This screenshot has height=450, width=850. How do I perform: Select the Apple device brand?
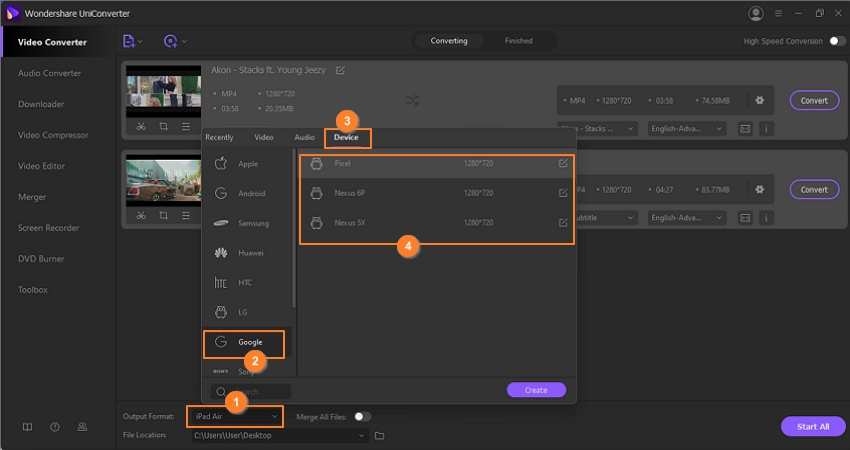click(x=247, y=164)
